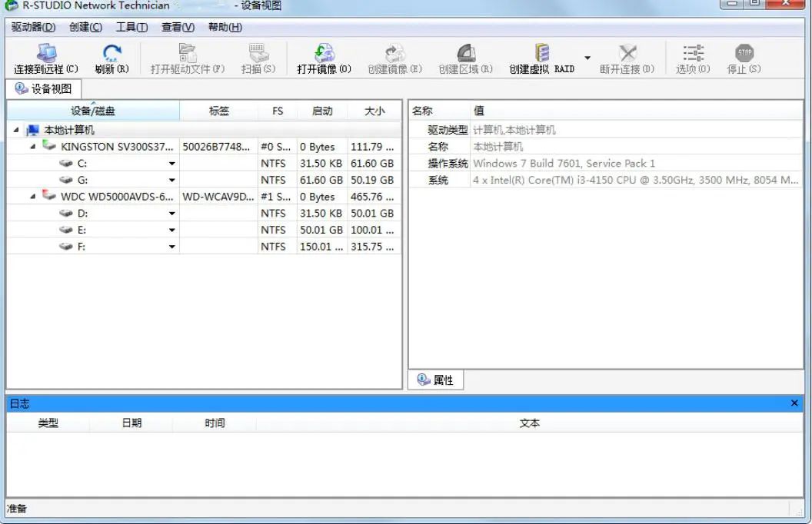Image resolution: width=812 pixels, height=524 pixels.
Task: Close the 日志 log panel
Action: (794, 403)
